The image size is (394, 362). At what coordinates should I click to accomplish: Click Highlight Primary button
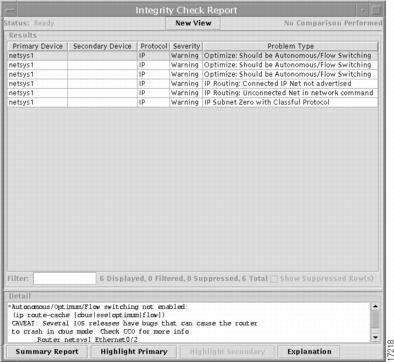(x=134, y=352)
